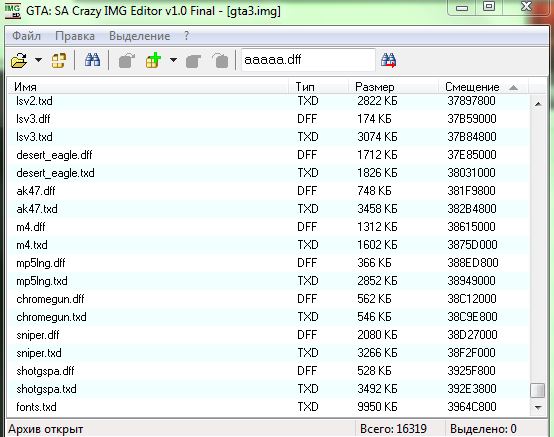Click offset value 37E85000
This screenshot has height=437, width=554.
click(472, 155)
